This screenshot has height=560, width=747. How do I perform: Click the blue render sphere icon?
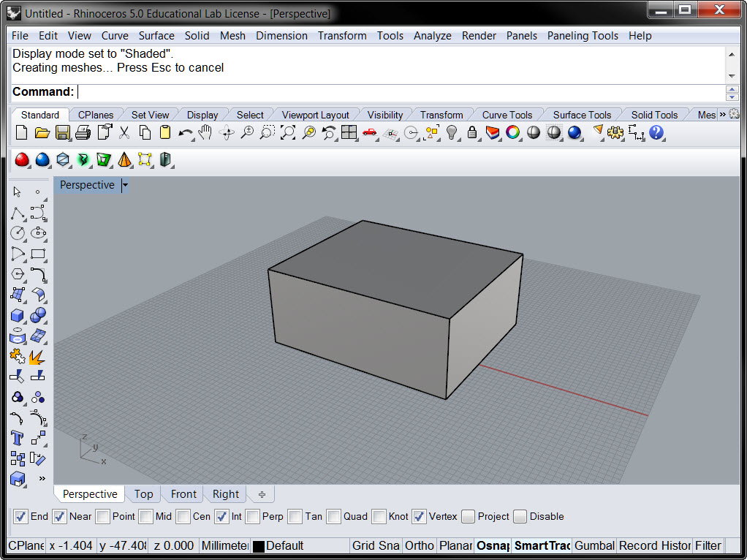[x=575, y=132]
